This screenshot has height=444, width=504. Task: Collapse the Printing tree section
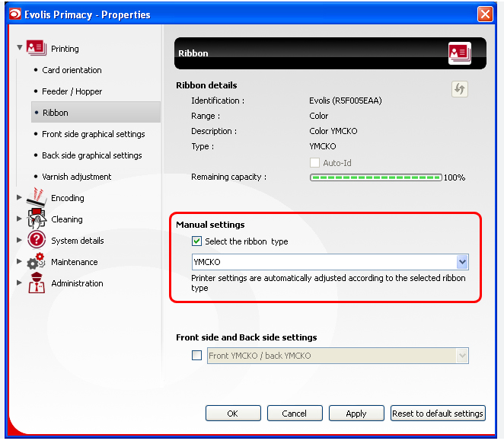pos(20,47)
